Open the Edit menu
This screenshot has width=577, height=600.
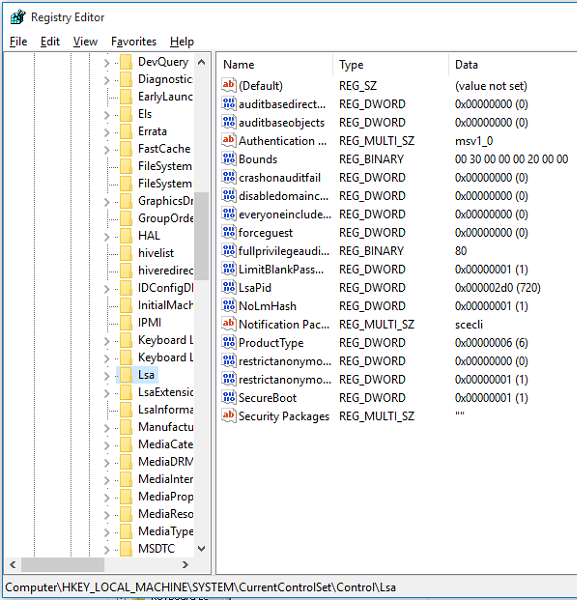point(50,41)
